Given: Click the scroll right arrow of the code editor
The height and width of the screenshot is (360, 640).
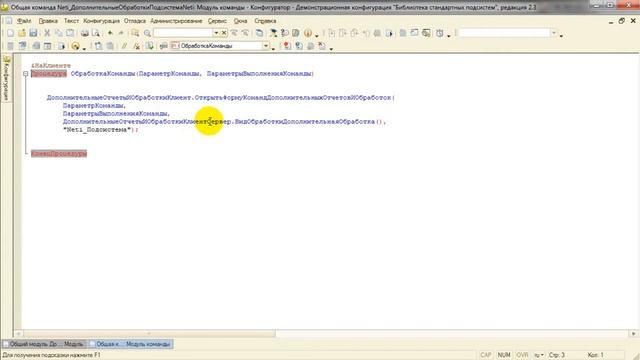Looking at the screenshot, I should coord(634,333).
